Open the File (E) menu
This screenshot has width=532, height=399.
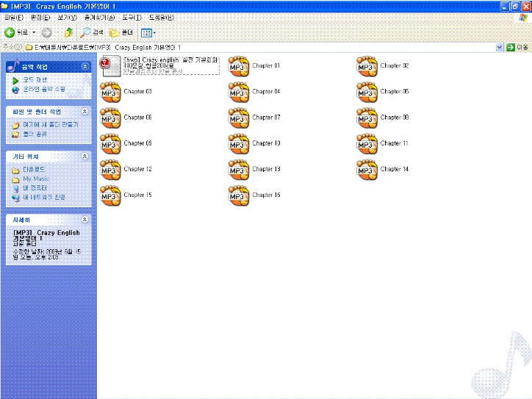click(14, 18)
